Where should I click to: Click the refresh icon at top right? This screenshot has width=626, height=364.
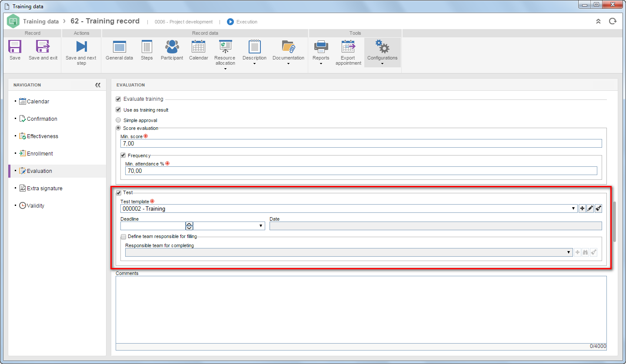pos(613,21)
